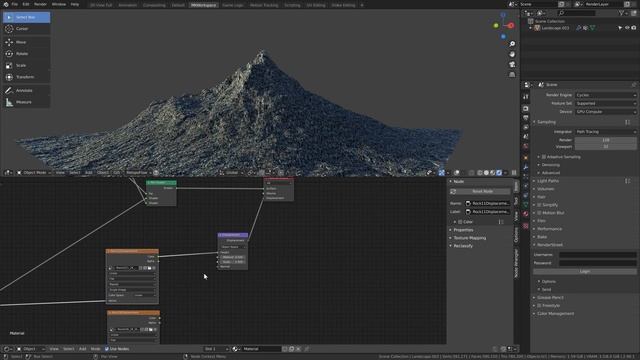Click the Viewport samples value field
640x360 pixels.
click(x=606, y=147)
